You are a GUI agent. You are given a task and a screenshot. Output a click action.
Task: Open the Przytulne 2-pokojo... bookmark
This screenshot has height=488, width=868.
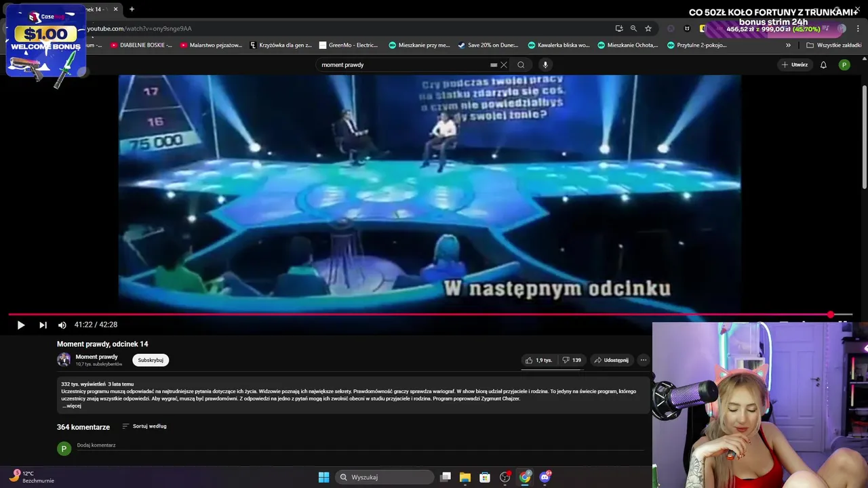pyautogui.click(x=697, y=45)
